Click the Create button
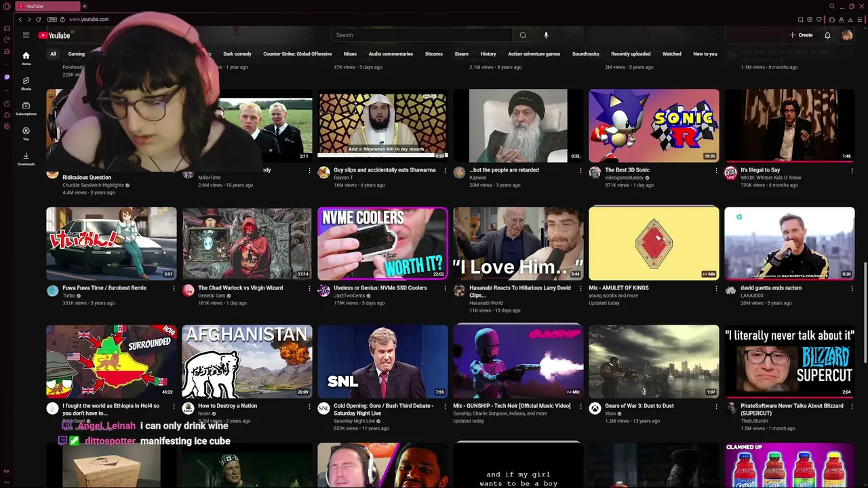 [x=801, y=35]
